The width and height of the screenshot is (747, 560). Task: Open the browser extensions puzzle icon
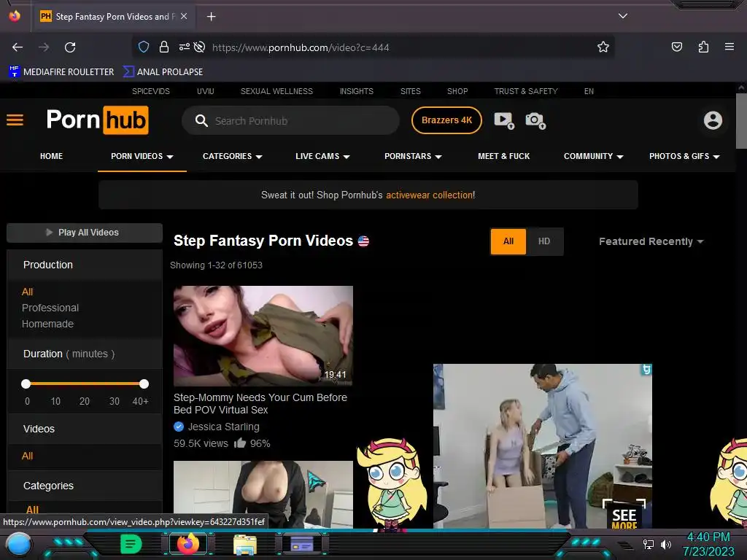(x=703, y=47)
